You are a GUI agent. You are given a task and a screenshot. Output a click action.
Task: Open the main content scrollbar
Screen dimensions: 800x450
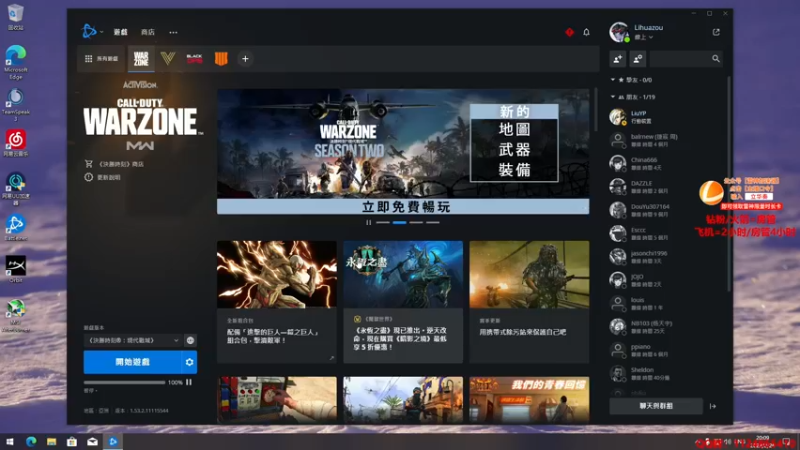(595, 109)
